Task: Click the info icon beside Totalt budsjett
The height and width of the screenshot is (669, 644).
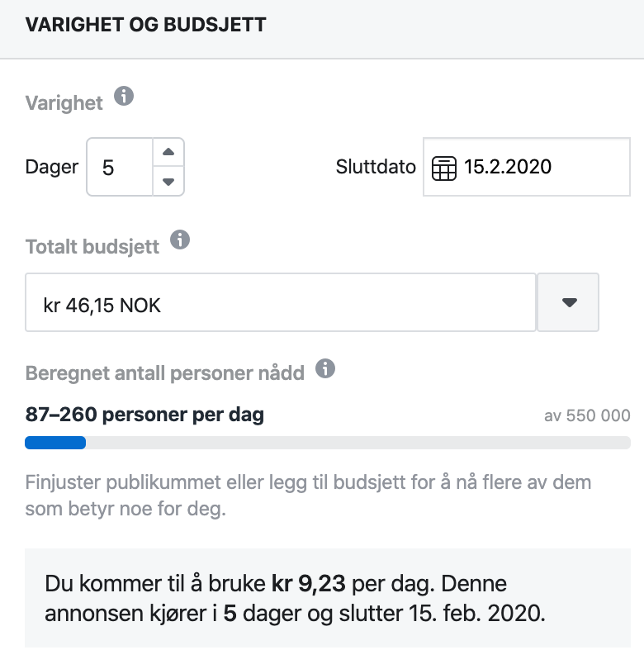Action: [x=180, y=240]
